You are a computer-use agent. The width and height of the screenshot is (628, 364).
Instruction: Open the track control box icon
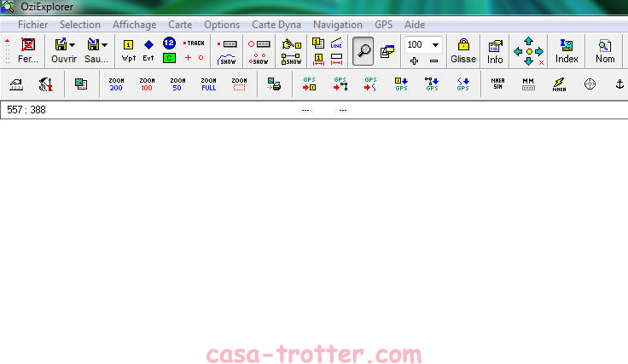tap(227, 44)
